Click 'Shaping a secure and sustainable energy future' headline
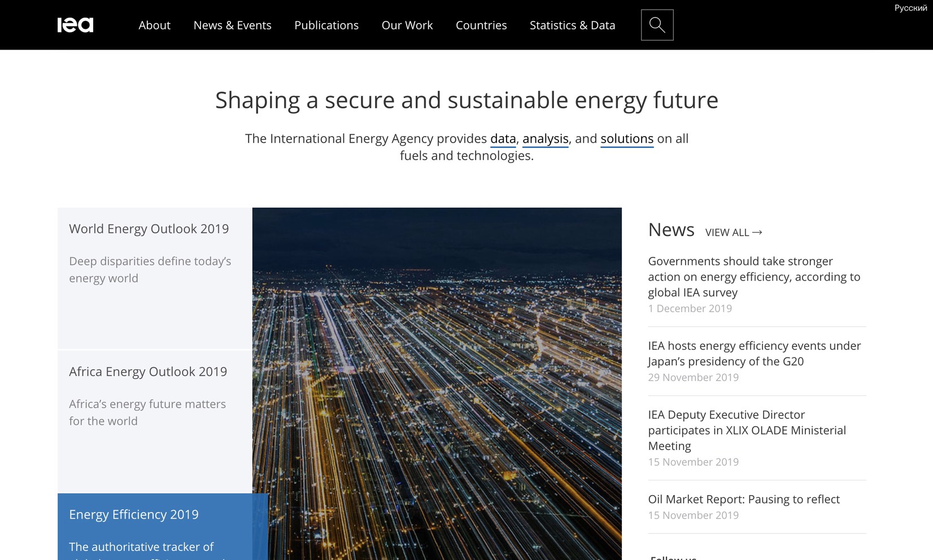Image resolution: width=933 pixels, height=560 pixels. click(466, 100)
